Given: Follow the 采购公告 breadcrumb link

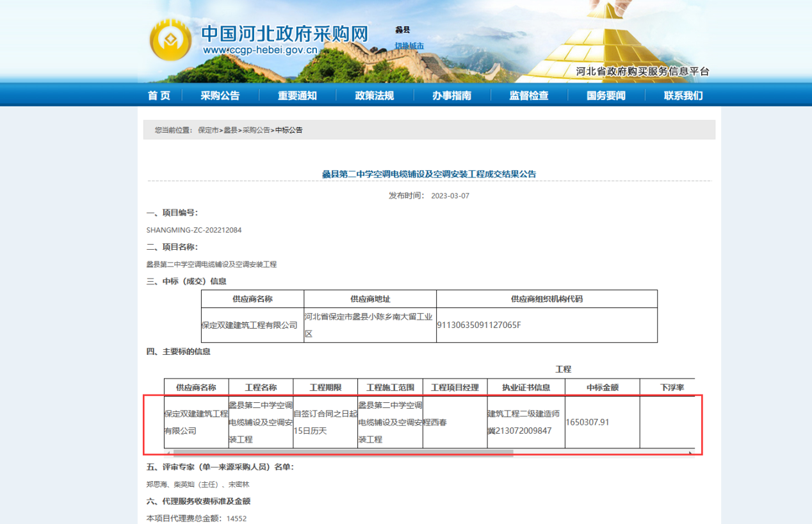Looking at the screenshot, I should click(x=256, y=130).
